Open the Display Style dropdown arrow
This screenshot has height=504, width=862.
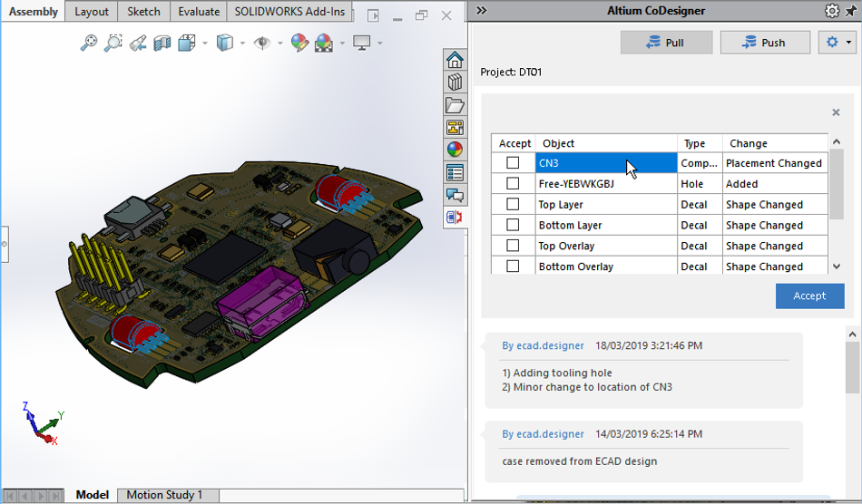(243, 43)
